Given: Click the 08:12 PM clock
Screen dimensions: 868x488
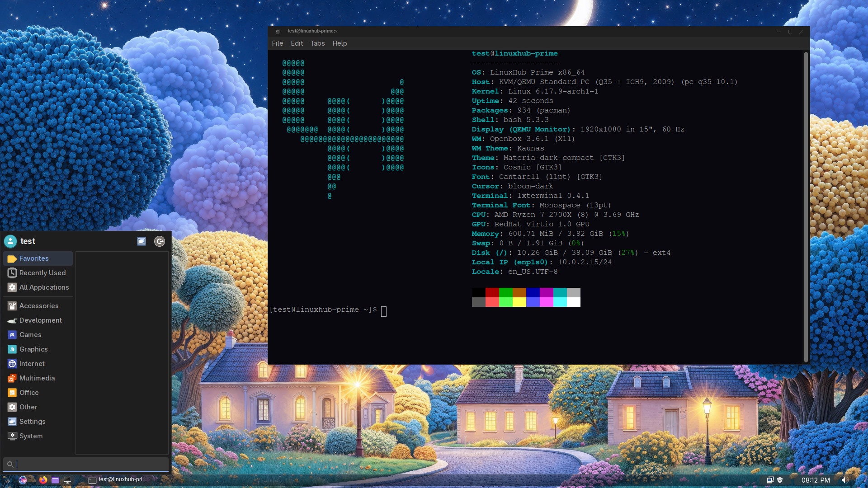Looking at the screenshot, I should [x=816, y=480].
